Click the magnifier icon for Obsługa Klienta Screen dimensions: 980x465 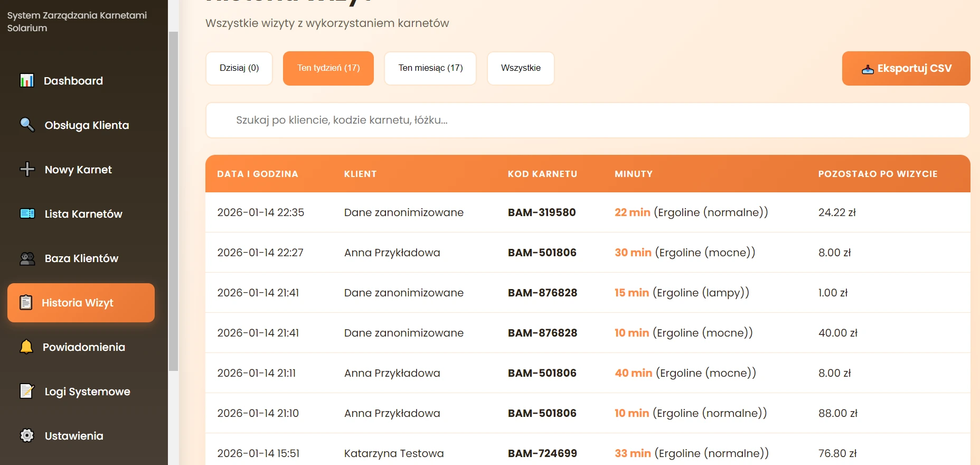pos(27,125)
